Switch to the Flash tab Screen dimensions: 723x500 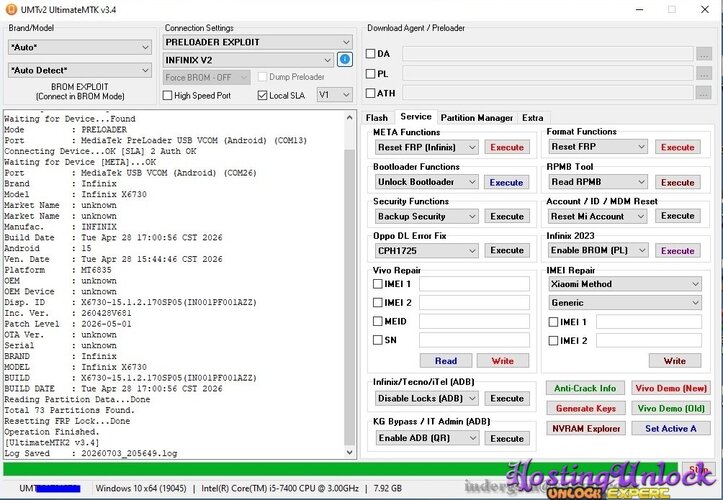point(377,118)
